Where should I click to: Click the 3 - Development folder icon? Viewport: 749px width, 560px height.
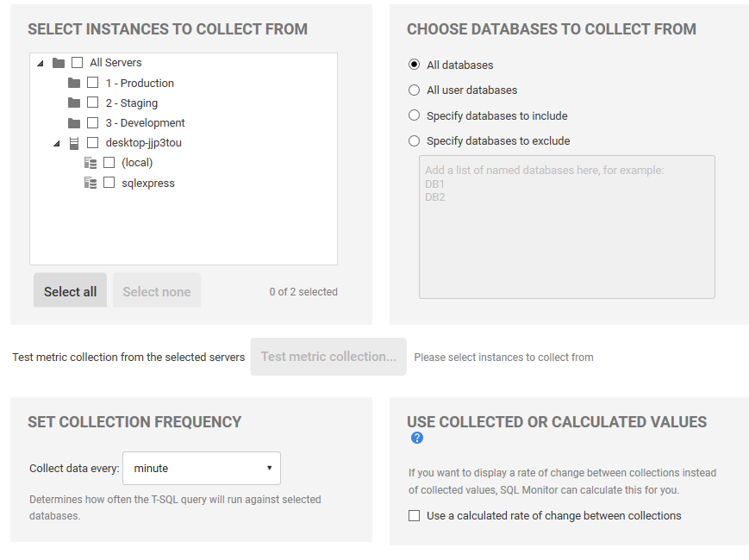click(74, 123)
